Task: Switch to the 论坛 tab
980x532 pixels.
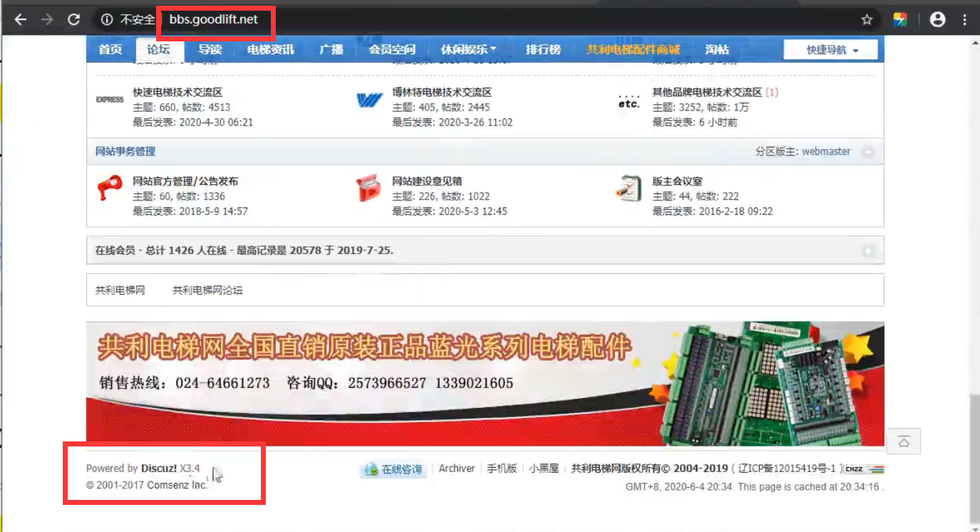Action: (158, 50)
